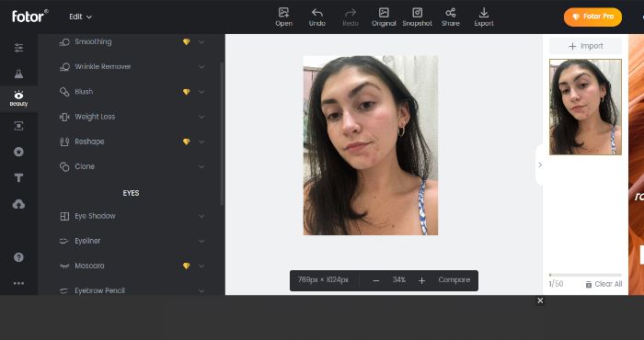Click the Smoothing premium diamond icon
Screen dimensions: 644x340
187,42
